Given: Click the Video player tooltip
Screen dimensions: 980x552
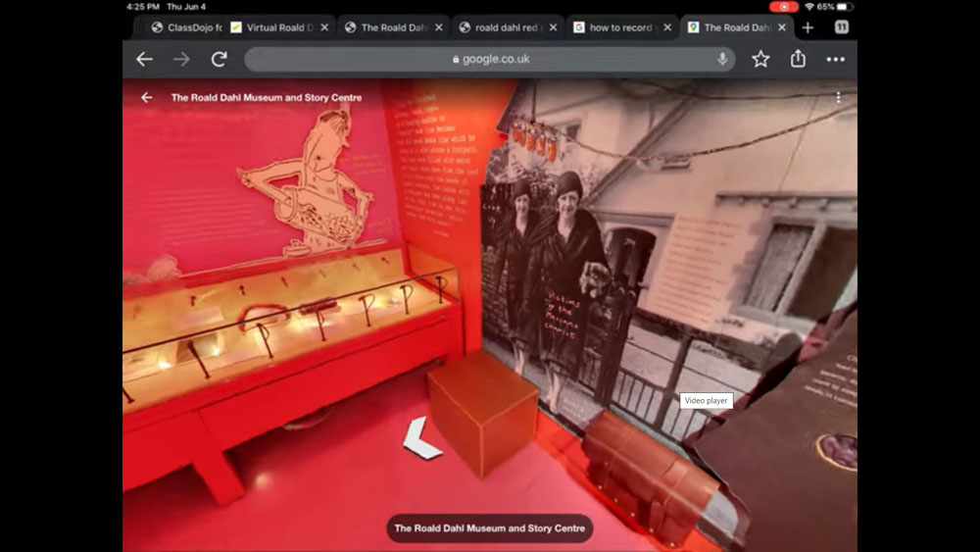Looking at the screenshot, I should tap(706, 401).
